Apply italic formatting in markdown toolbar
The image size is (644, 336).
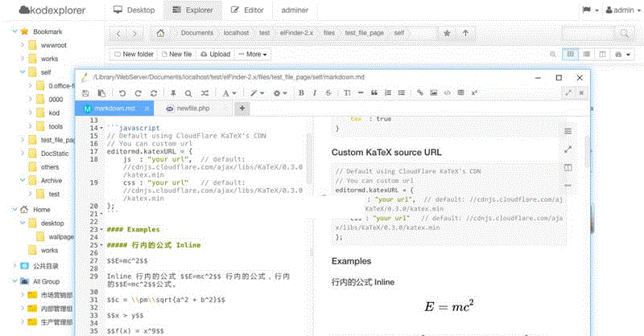click(316, 93)
